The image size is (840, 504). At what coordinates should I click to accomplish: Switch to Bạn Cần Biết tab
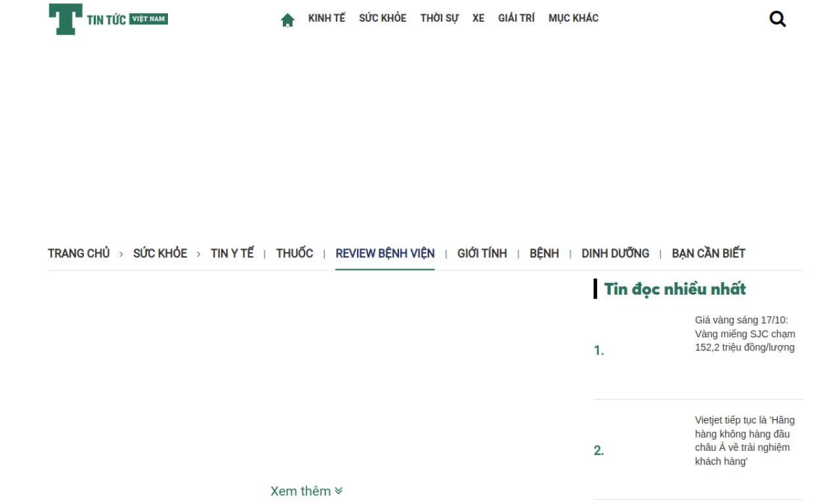[708, 253]
